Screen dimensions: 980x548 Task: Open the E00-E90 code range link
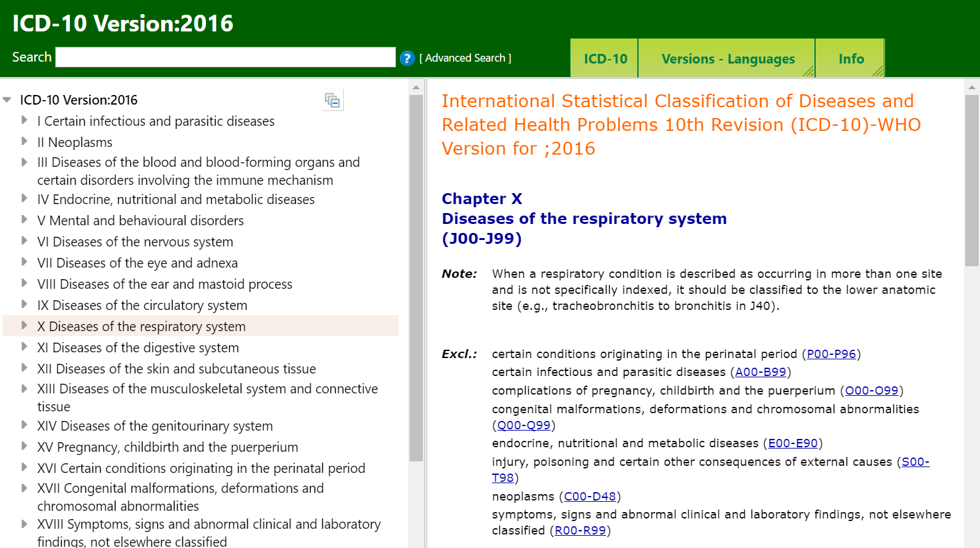pos(793,443)
